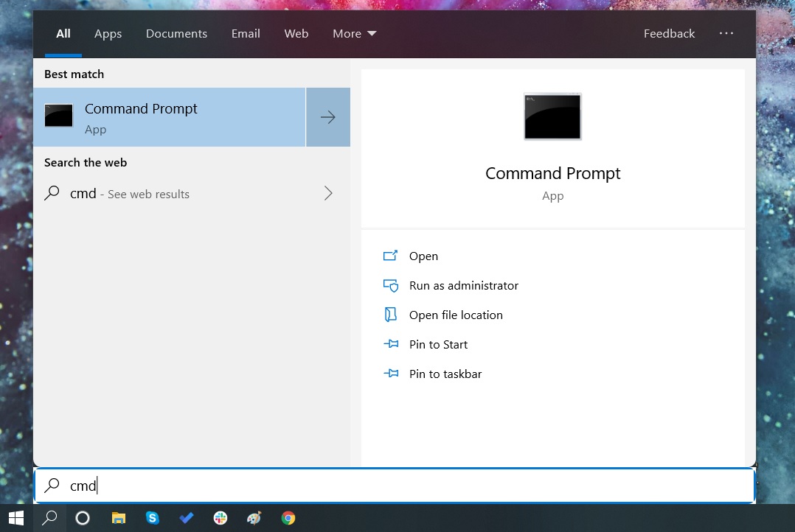
Task: Select the Email filter tab
Action: [246, 34]
